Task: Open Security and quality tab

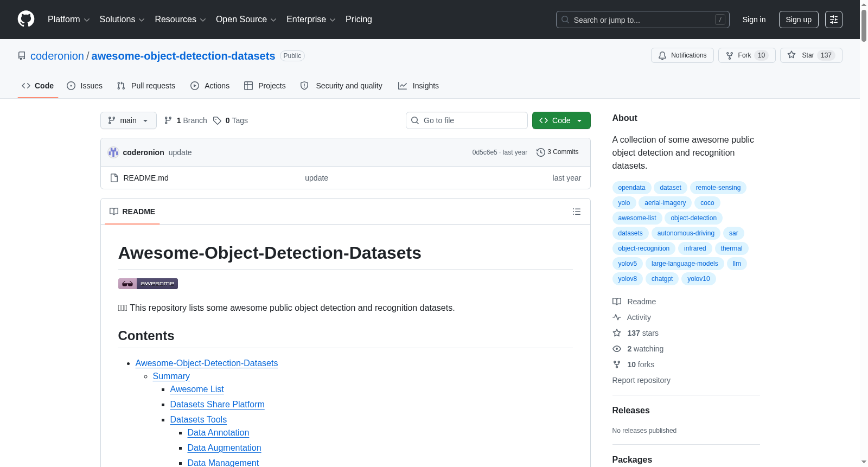Action: click(341, 86)
